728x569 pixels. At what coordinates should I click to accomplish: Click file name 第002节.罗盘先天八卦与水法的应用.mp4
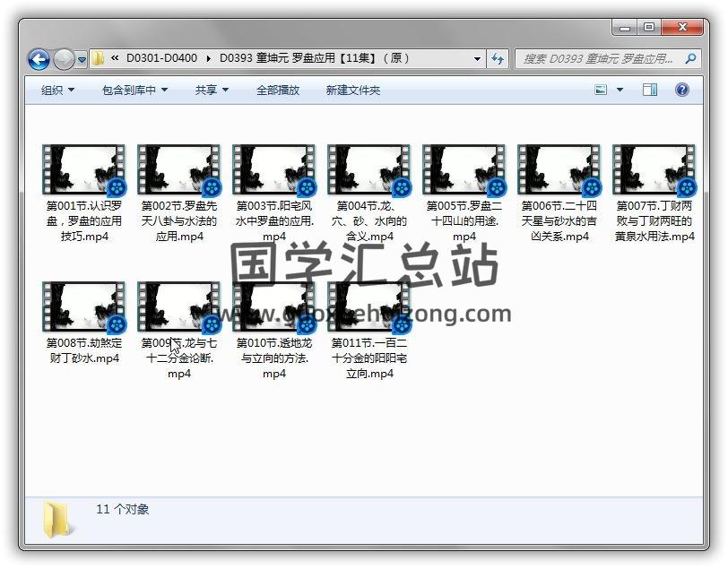pyautogui.click(x=179, y=221)
